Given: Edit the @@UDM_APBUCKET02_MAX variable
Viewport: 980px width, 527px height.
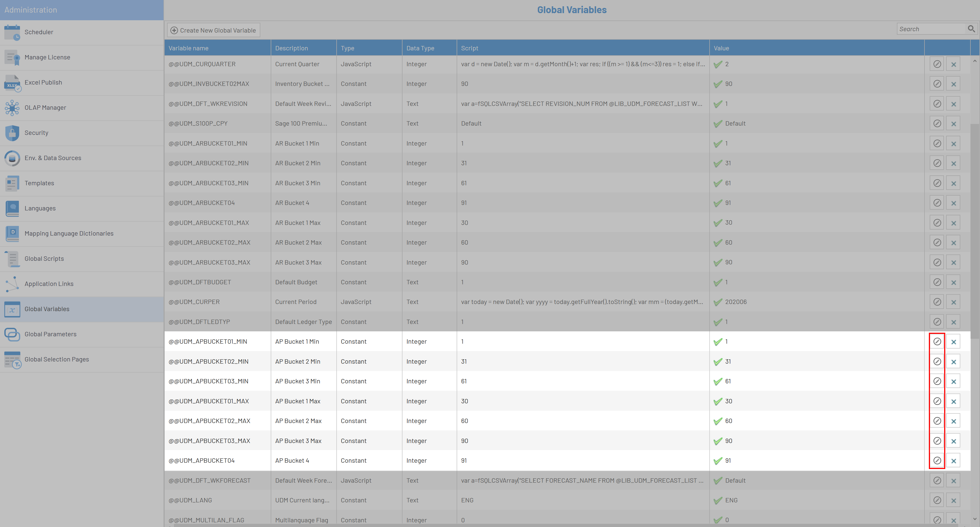Looking at the screenshot, I should (937, 421).
